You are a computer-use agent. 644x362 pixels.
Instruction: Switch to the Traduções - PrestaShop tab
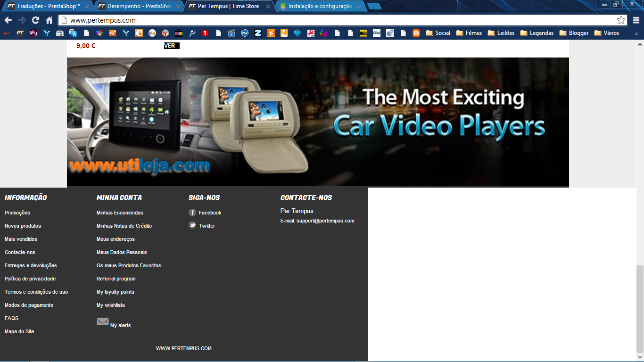47,6
